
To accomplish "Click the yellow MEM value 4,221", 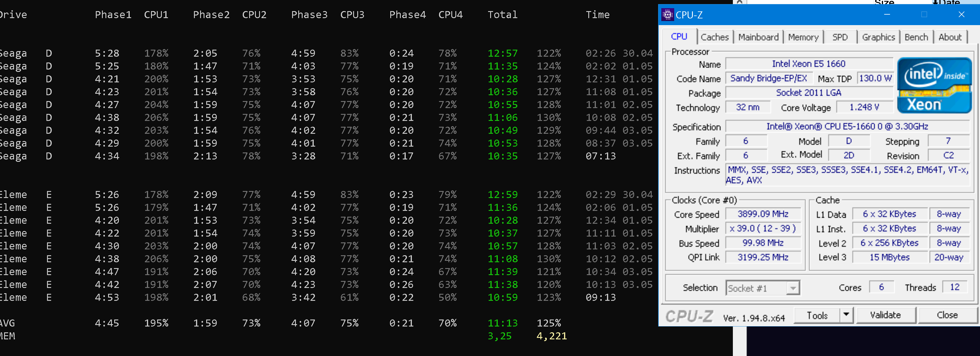I will [551, 336].
